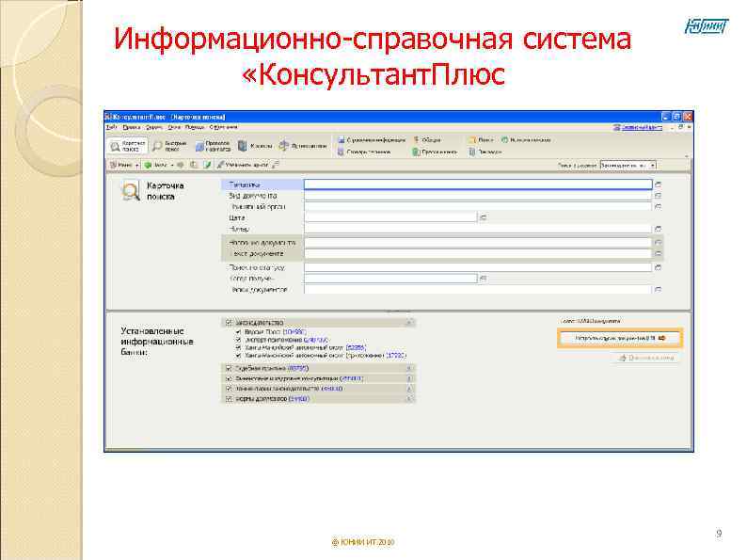This screenshot has width=747, height=560.
Task: Toggle the Комментарии законодательства checkbox
Action: pyautogui.click(x=229, y=389)
